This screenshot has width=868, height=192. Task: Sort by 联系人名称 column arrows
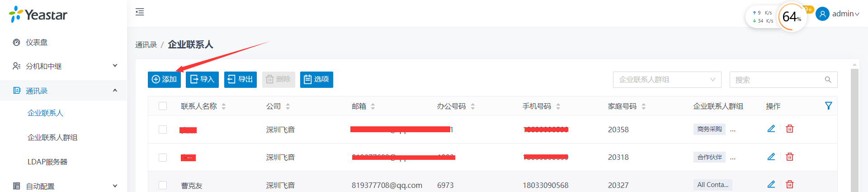tap(224, 106)
